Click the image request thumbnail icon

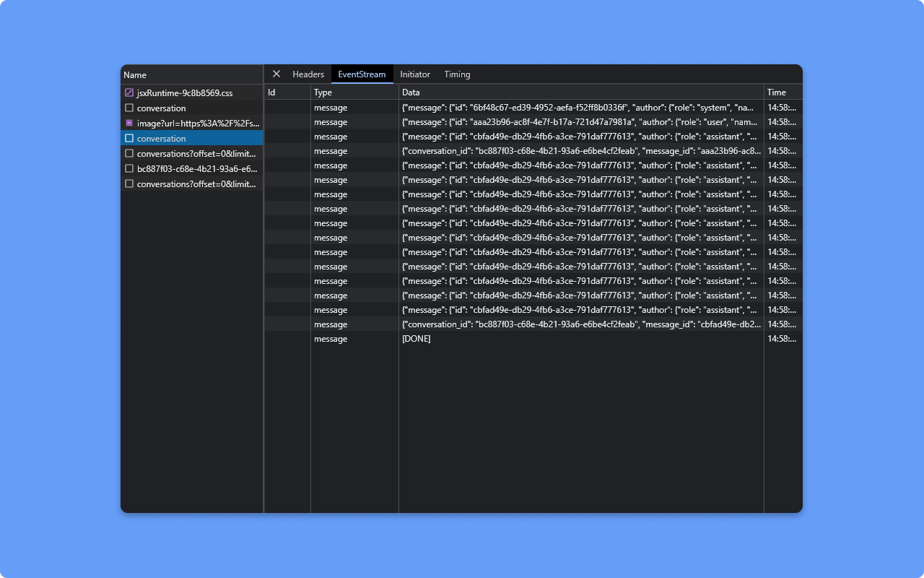click(129, 124)
